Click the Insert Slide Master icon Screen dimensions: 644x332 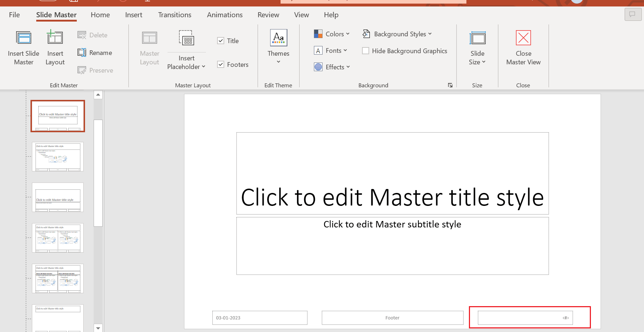(24, 38)
